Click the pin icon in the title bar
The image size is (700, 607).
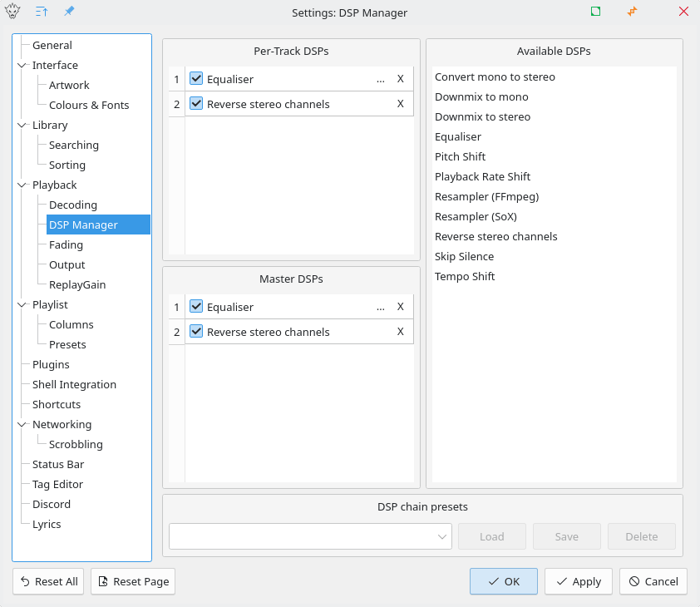69,12
